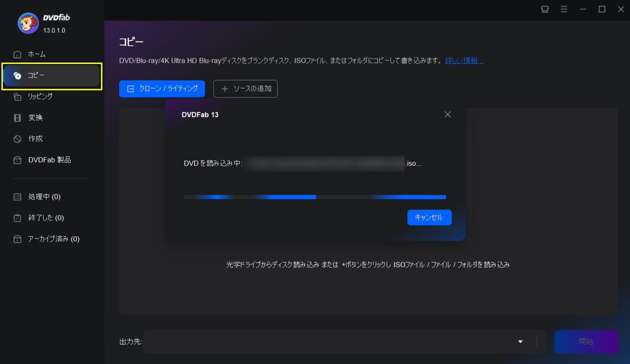Click version number 13.0.1.0
This screenshot has height=364, width=630.
(x=54, y=31)
